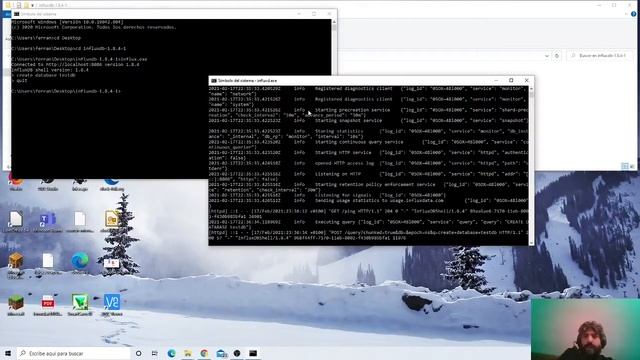Click the left Command Prompt title bar icon
This screenshot has height=360, width=640.
click(x=16, y=14)
